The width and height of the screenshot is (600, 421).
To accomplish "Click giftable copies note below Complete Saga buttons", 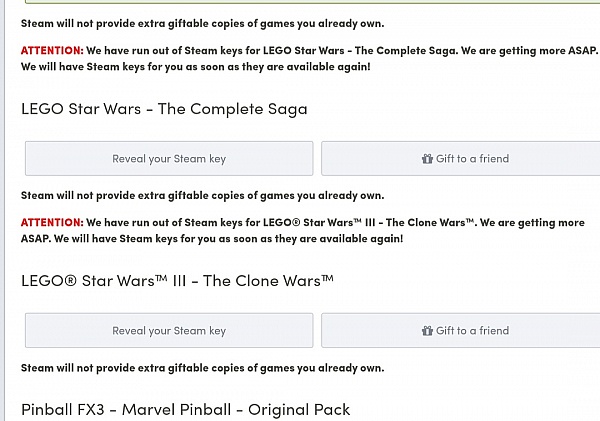I will [202, 196].
